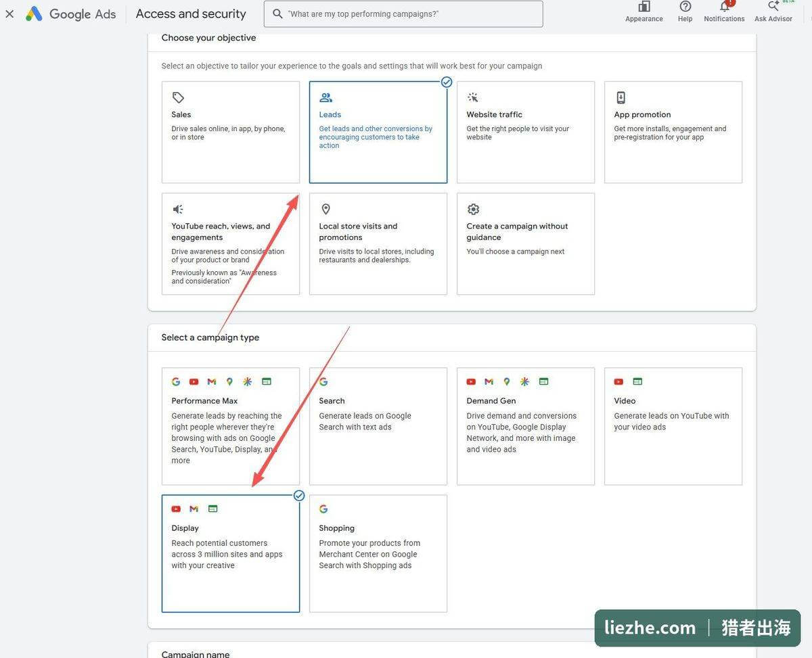
Task: Click the YouTube icon on Video card
Action: coord(618,381)
